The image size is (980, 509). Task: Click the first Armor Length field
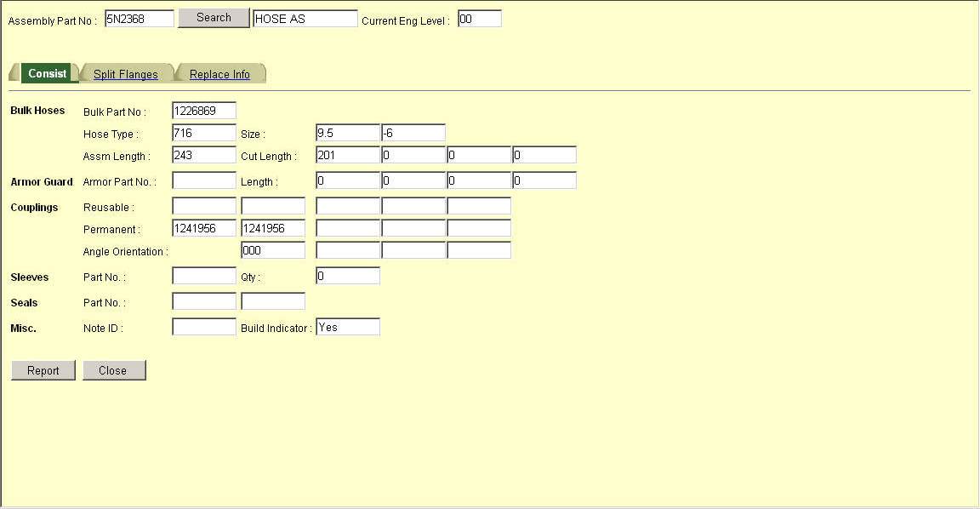348,180
